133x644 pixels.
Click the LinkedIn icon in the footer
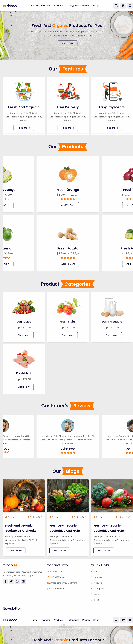pyautogui.click(x=23, y=581)
